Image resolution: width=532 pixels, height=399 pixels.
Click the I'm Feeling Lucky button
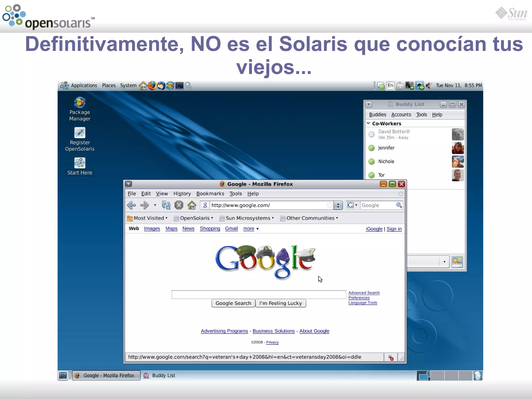281,303
